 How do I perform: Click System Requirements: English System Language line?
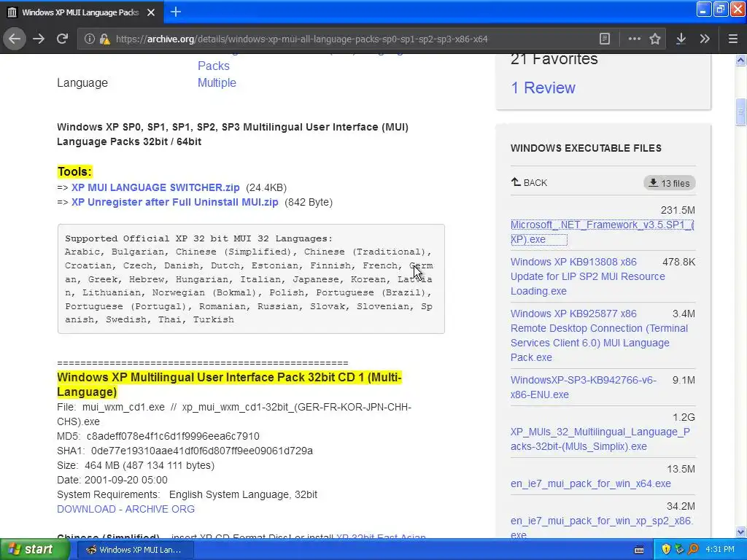coord(187,494)
